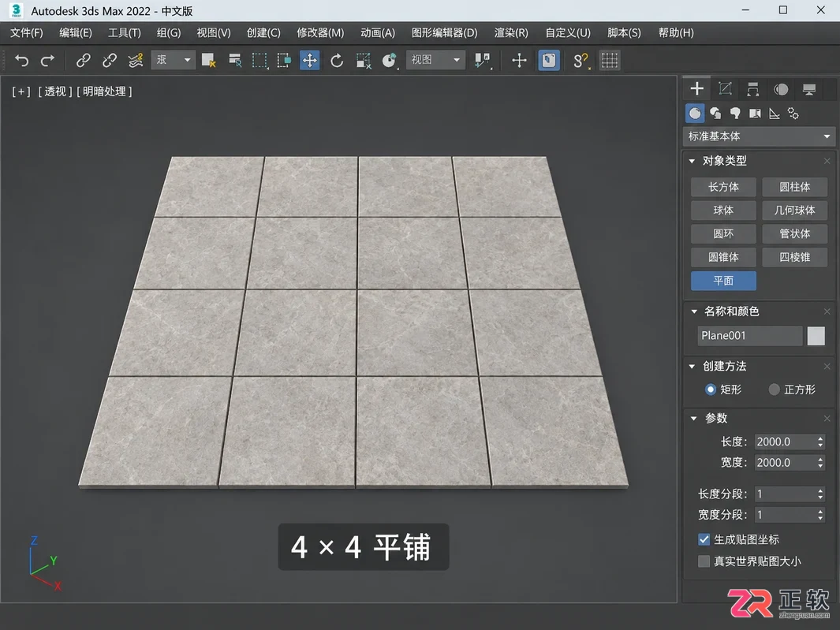Select Helpers category icon
Image resolution: width=840 pixels, height=630 pixels.
click(774, 114)
